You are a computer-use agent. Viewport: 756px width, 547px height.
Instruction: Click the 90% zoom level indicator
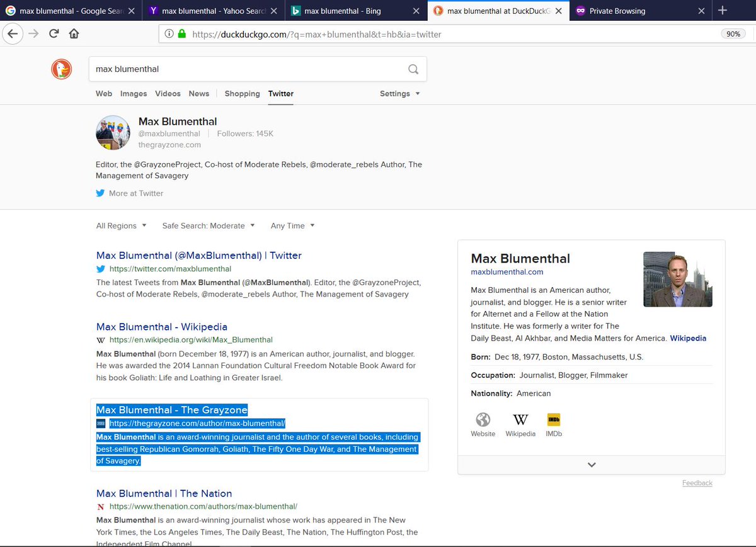733,34
